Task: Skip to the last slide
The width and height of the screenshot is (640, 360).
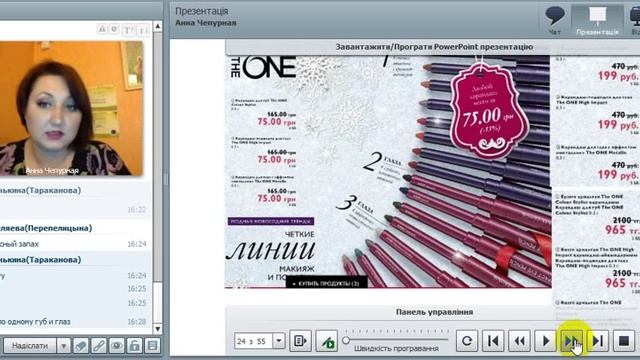Action: (x=598, y=340)
